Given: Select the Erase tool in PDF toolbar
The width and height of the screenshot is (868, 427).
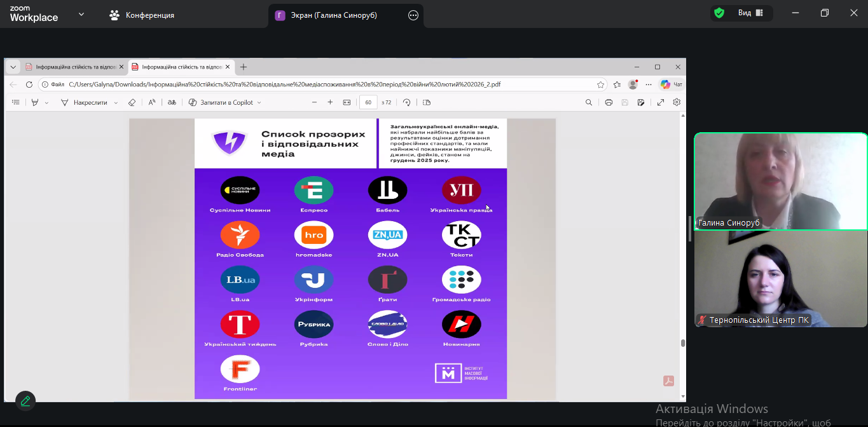Looking at the screenshot, I should [x=132, y=102].
